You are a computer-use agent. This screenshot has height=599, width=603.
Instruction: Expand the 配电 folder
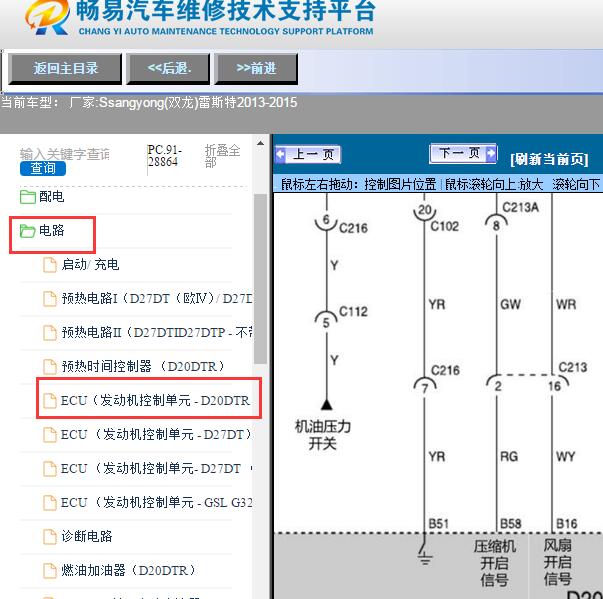[52, 196]
